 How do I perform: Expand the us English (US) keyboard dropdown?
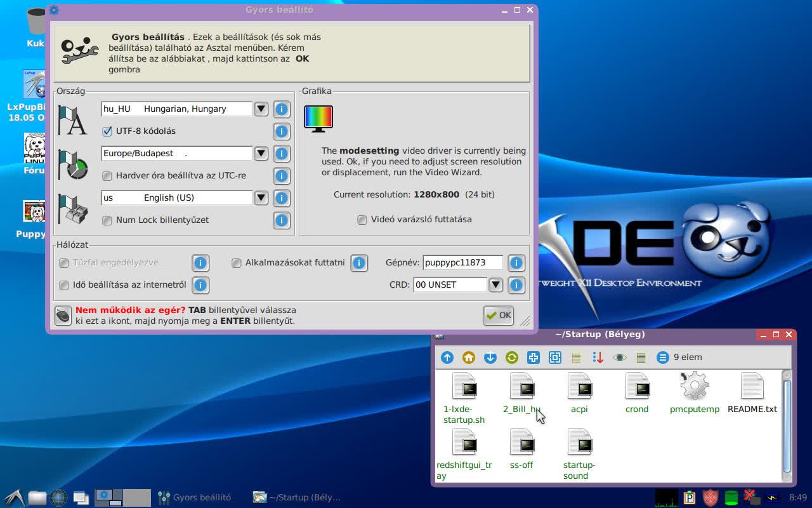[261, 198]
